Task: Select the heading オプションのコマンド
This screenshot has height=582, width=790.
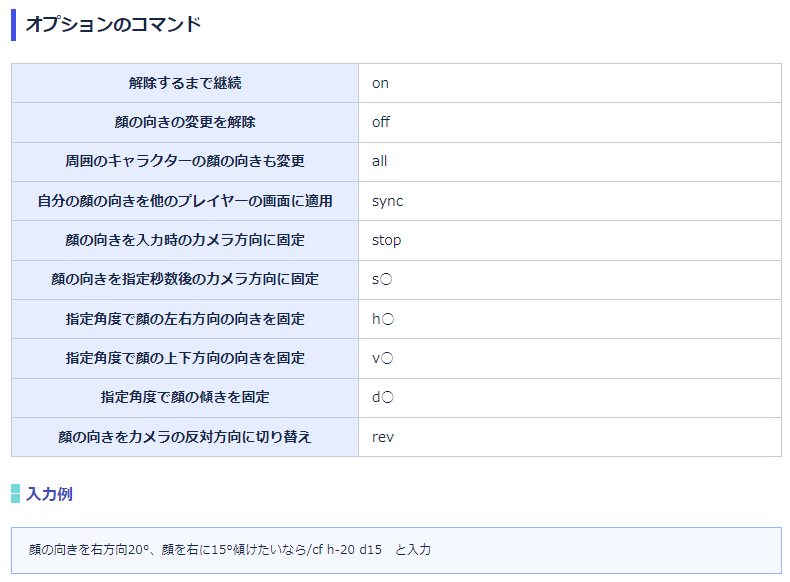Action: click(x=113, y=24)
